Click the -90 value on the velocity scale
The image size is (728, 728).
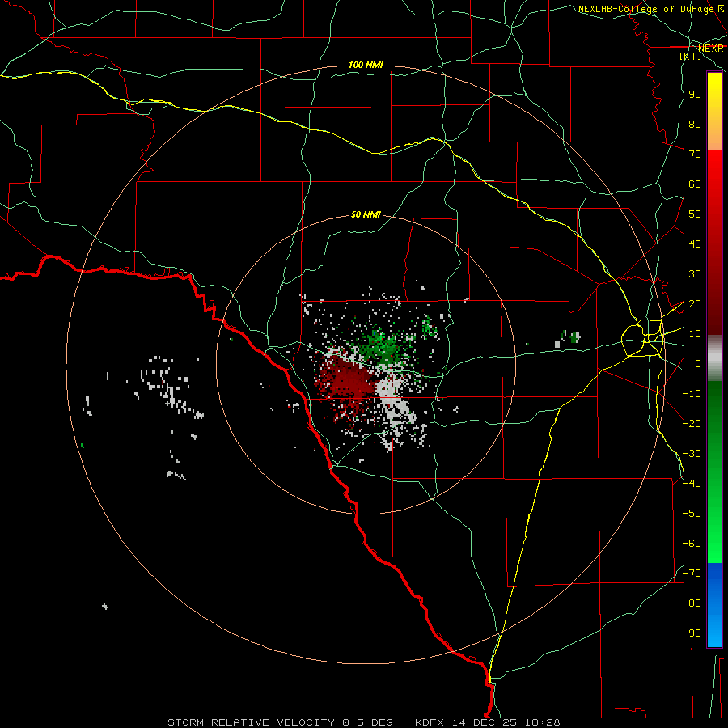(692, 633)
